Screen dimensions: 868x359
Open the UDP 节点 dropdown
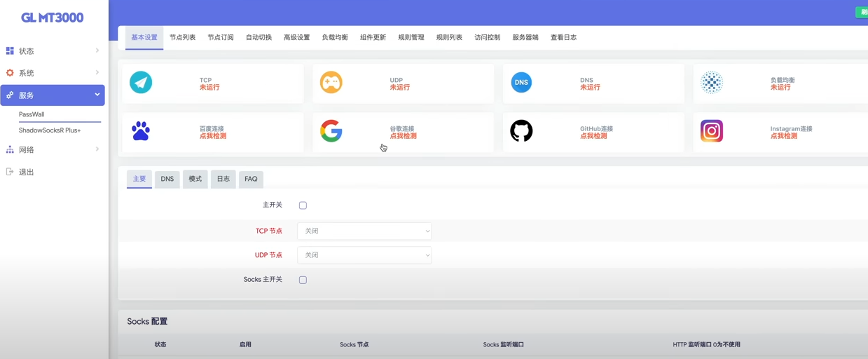point(364,255)
